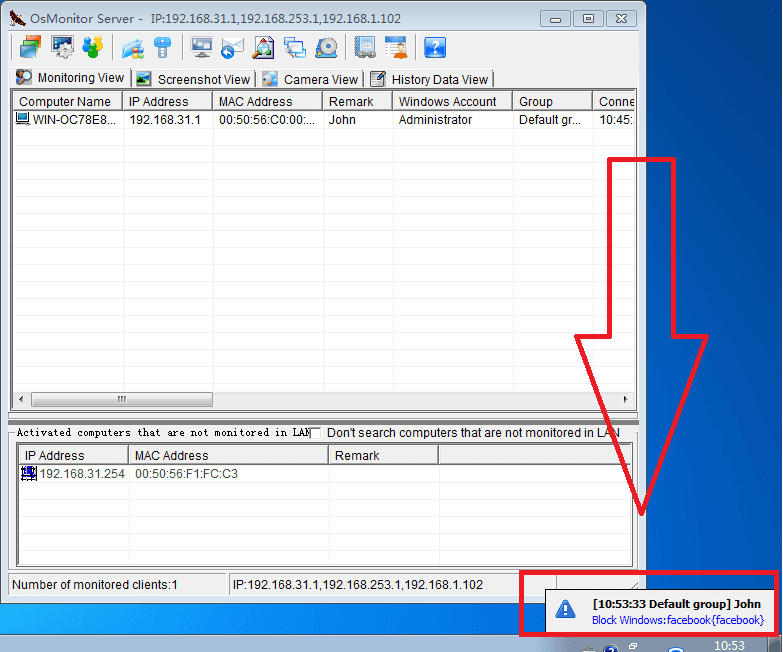Viewport: 783px width, 652px height.
Task: Click "Number of monitored clients:1" status text
Action: (95, 585)
